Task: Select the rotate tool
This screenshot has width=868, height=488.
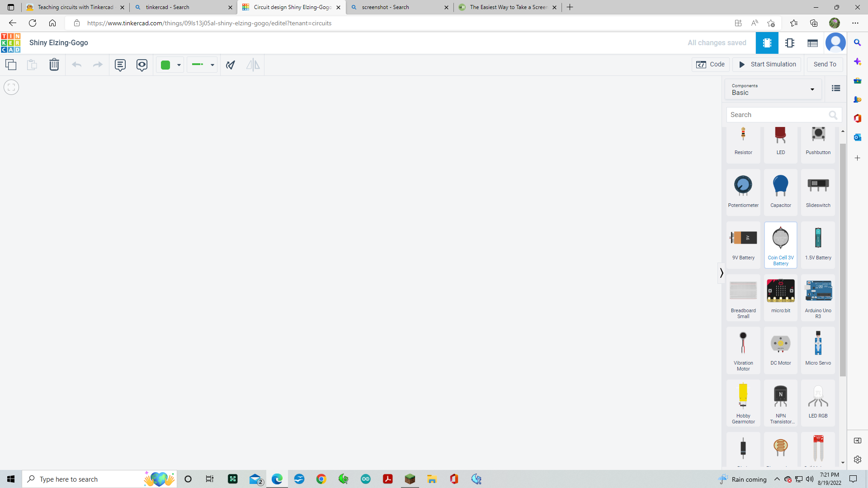Action: pos(230,65)
